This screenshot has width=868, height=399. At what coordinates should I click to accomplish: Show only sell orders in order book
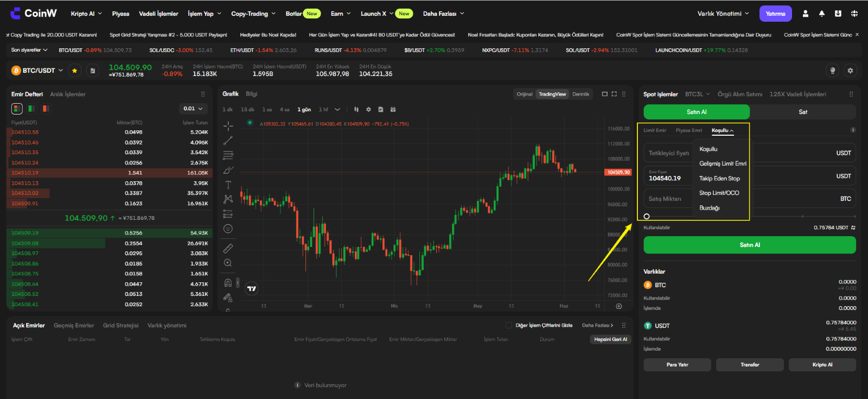coord(46,109)
